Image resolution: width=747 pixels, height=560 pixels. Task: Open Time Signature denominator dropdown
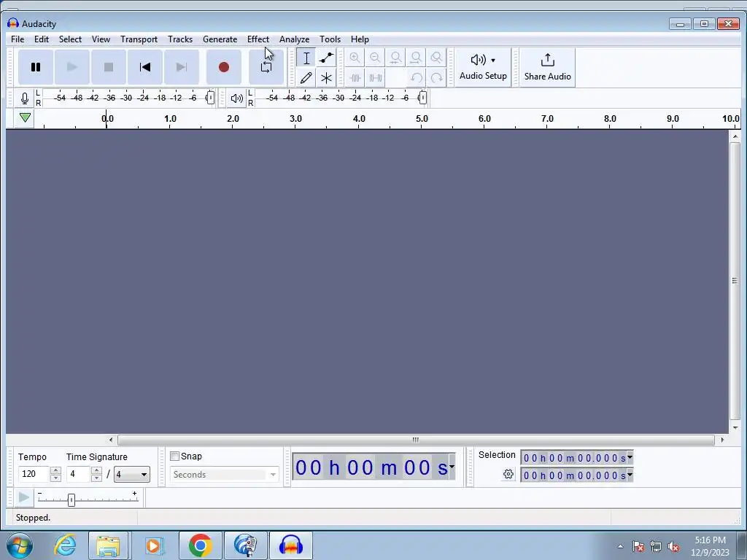pos(132,474)
